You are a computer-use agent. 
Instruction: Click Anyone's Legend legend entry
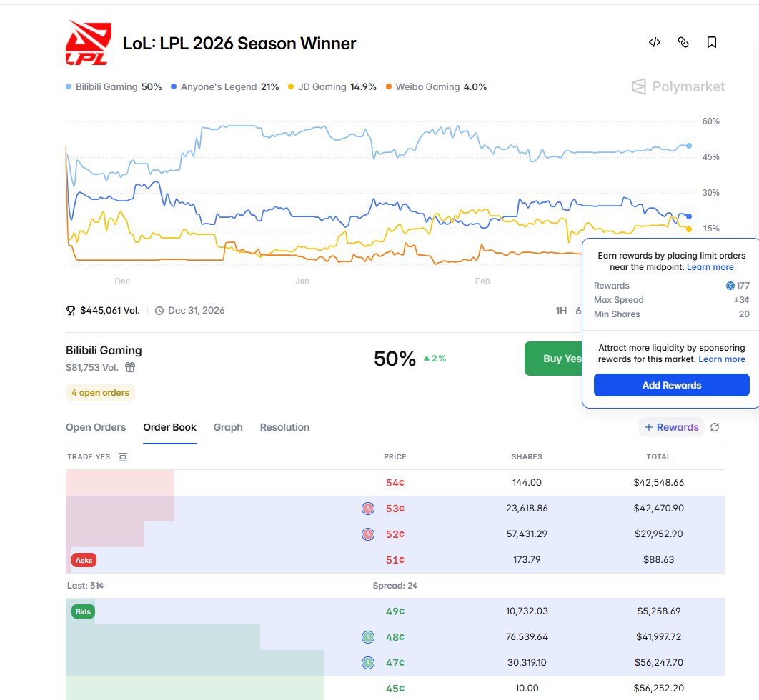click(x=225, y=86)
